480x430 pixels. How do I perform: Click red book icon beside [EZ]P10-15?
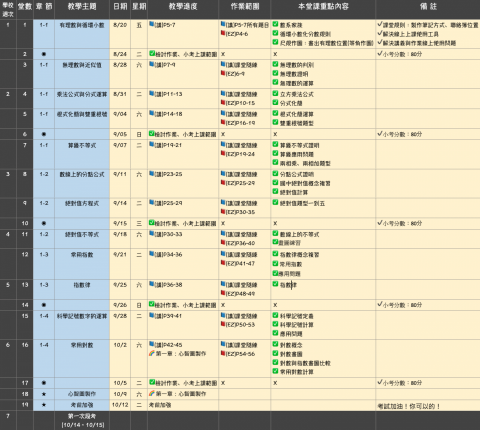tap(223, 102)
